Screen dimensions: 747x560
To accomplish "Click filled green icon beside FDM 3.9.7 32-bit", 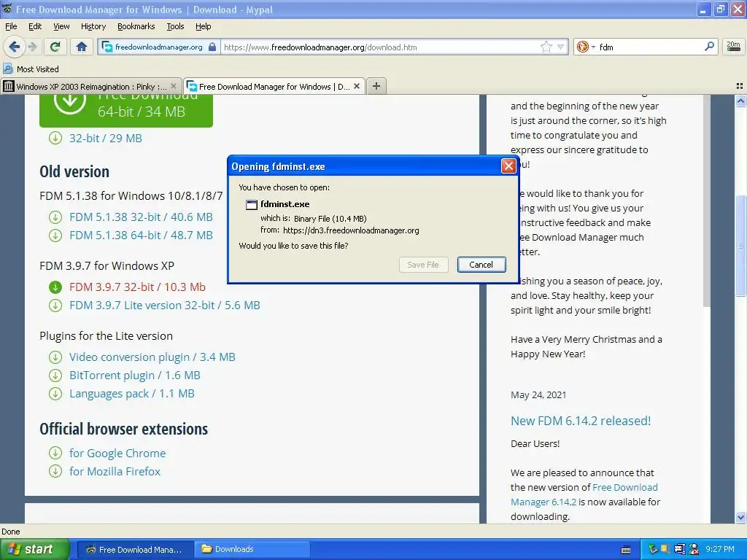I will [55, 287].
